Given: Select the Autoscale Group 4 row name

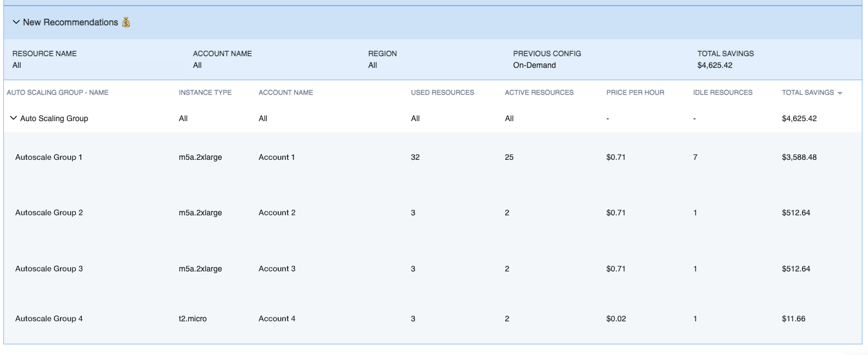Looking at the screenshot, I should pos(49,319).
